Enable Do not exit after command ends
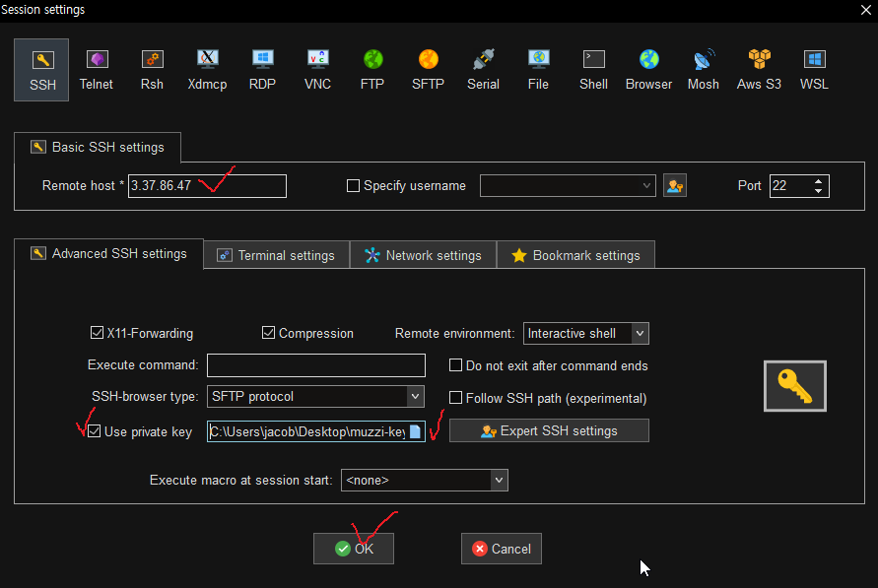The height and width of the screenshot is (588, 878). pyautogui.click(x=456, y=365)
